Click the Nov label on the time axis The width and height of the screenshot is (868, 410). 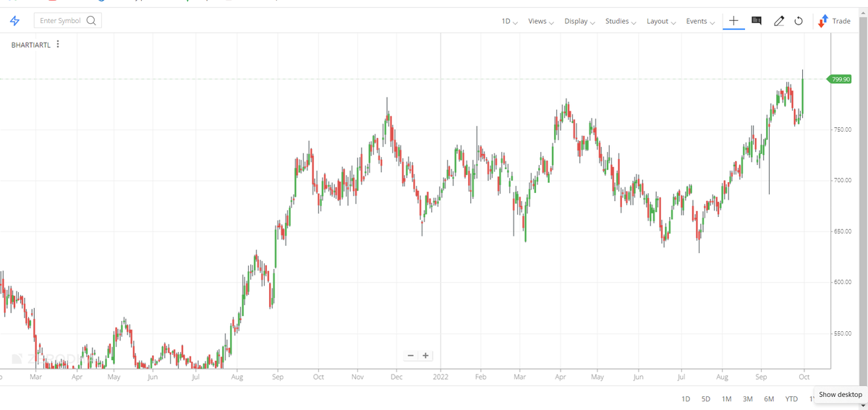[x=357, y=377]
